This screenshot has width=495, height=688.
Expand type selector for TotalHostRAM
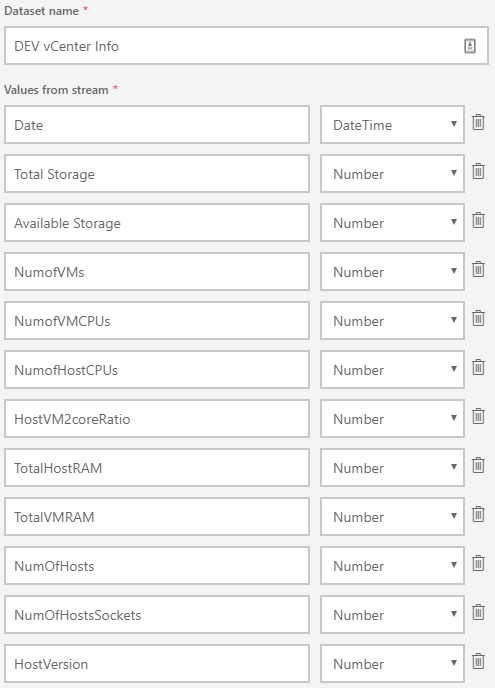point(392,467)
